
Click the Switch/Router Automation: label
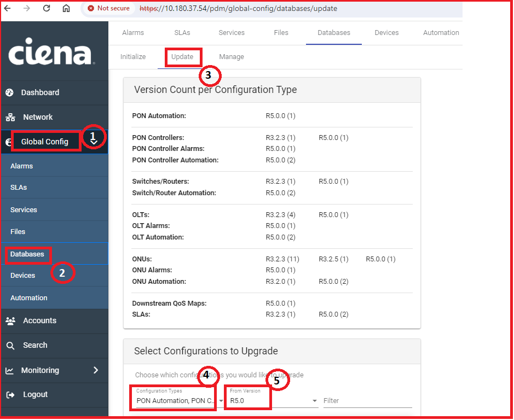174,193
